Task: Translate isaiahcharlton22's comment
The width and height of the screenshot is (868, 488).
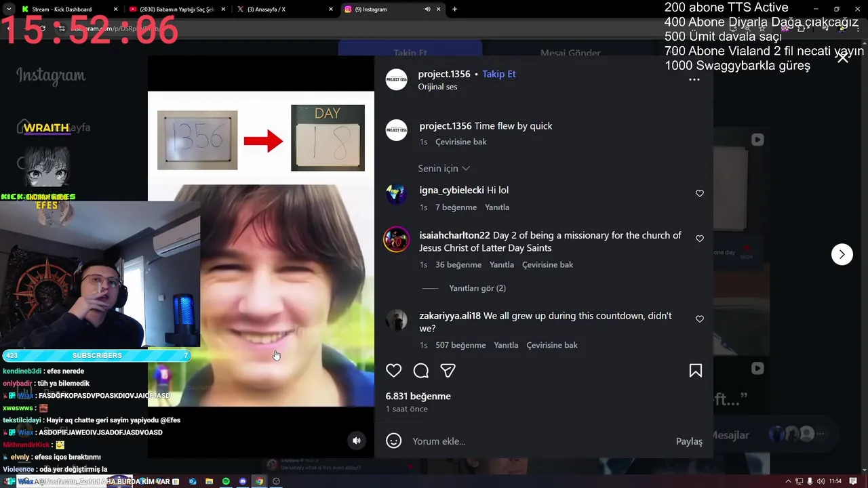Action: pyautogui.click(x=548, y=265)
